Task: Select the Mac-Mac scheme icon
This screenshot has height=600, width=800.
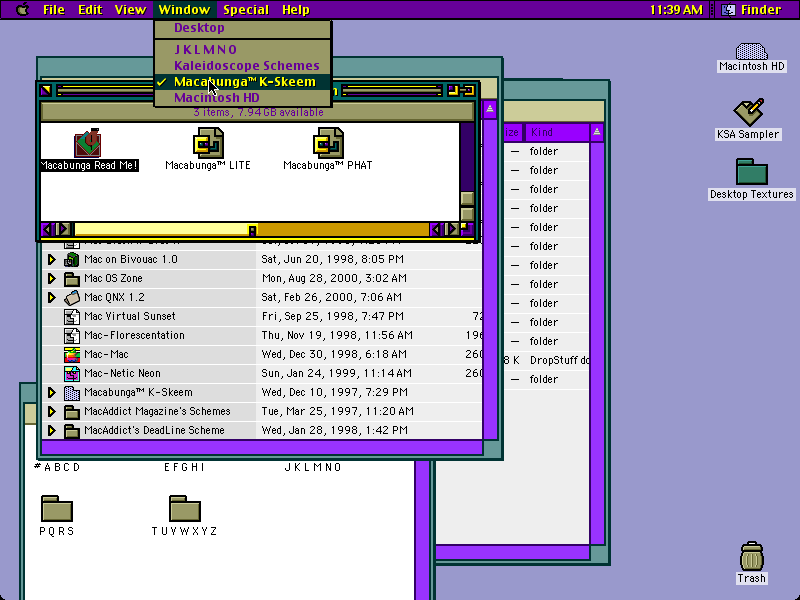Action: tap(71, 355)
